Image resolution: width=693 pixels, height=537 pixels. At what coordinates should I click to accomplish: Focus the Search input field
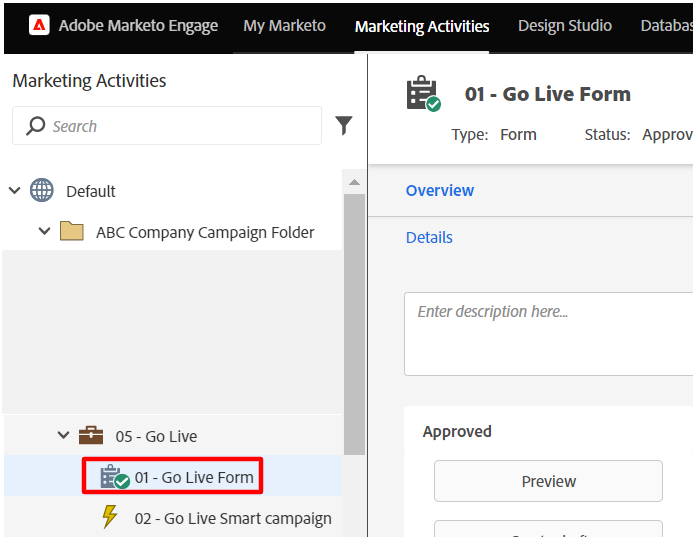pos(167,126)
